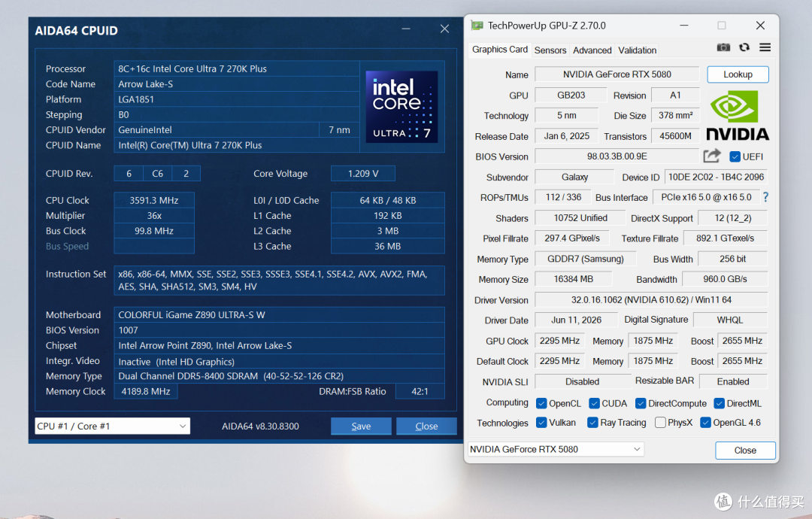The width and height of the screenshot is (812, 519).
Task: Click the GPU-Z Close button
Action: 745,450
